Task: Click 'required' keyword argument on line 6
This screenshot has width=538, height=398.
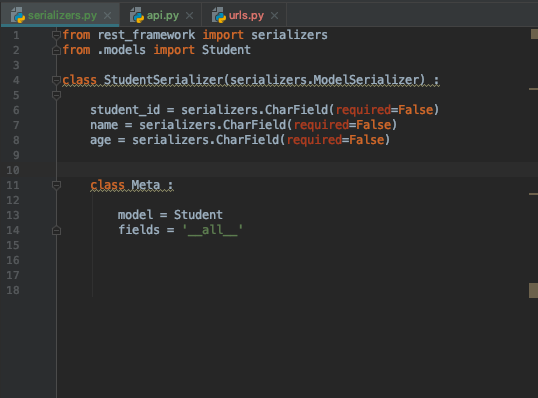Action: 363,110
